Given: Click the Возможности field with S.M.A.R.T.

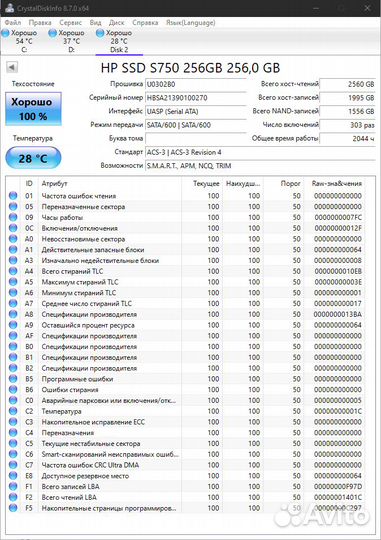Looking at the screenshot, I should coord(260,166).
